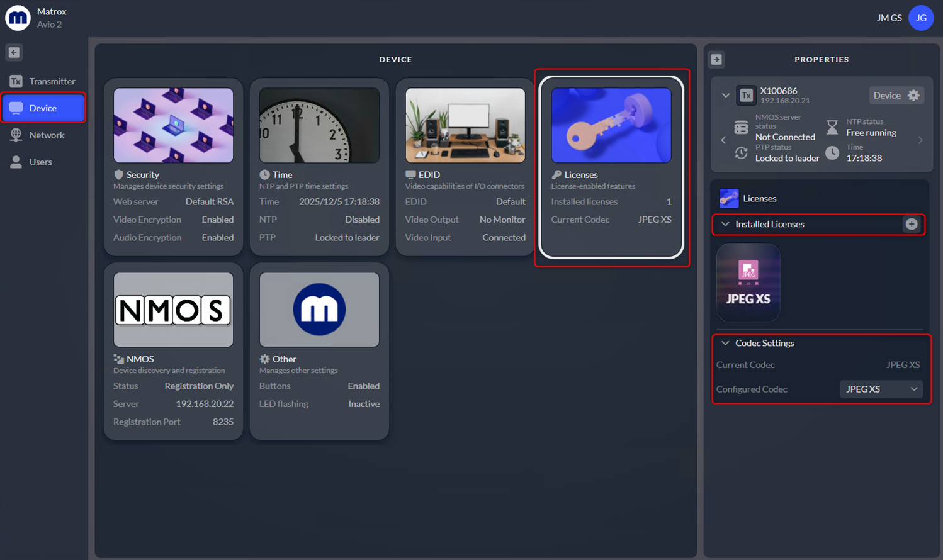Show next device status with right chevron

920,140
